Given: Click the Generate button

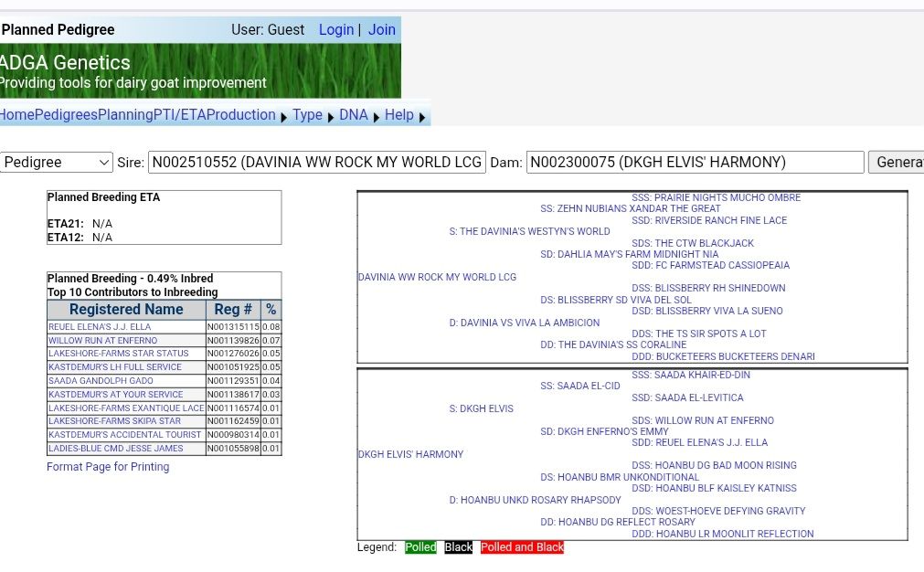Looking at the screenshot, I should point(896,162).
